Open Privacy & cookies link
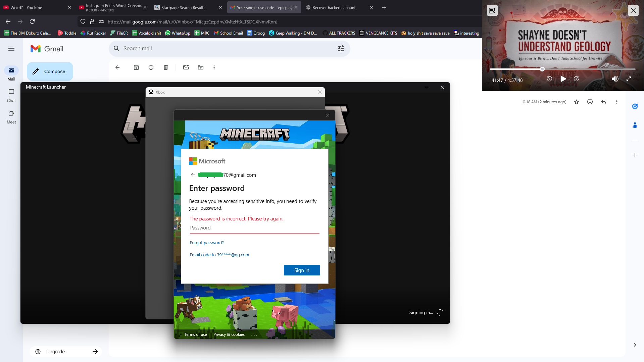This screenshot has height=362, width=644. click(229, 334)
